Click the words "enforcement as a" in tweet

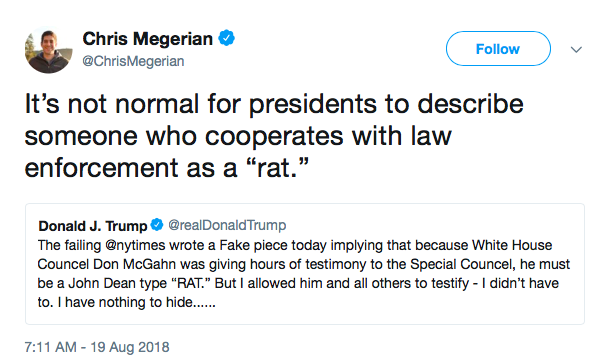pos(131,167)
